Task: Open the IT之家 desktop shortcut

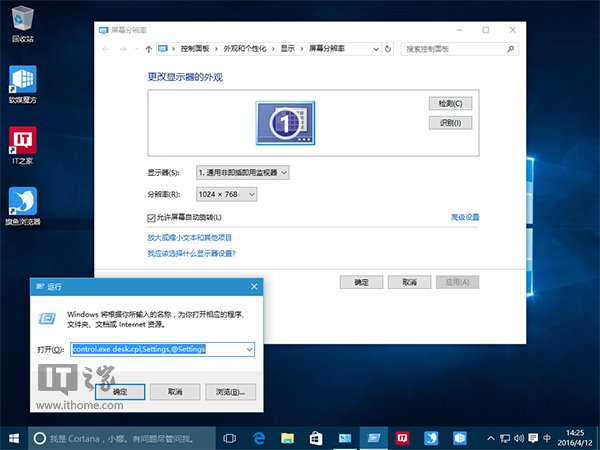Action: 23,146
